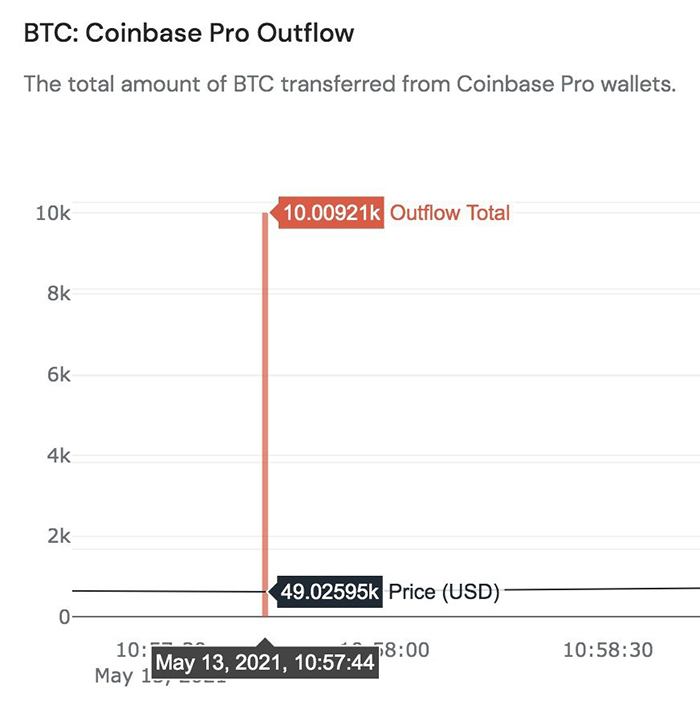Select the 6k y-axis tick label

56,375
